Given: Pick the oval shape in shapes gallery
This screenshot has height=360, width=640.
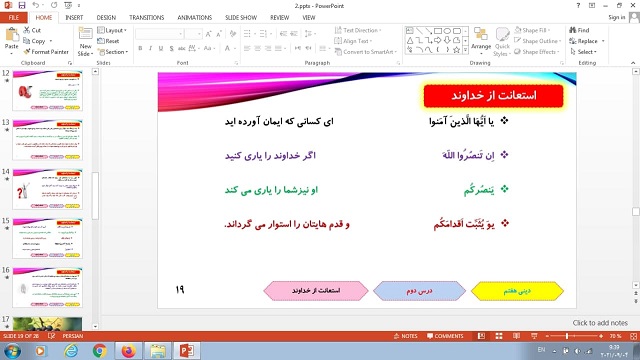Looking at the screenshot, I should (447, 31).
